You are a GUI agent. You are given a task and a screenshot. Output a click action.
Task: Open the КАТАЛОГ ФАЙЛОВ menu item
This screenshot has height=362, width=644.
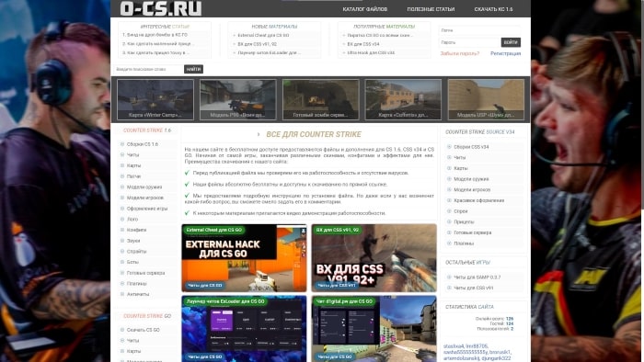click(x=364, y=9)
